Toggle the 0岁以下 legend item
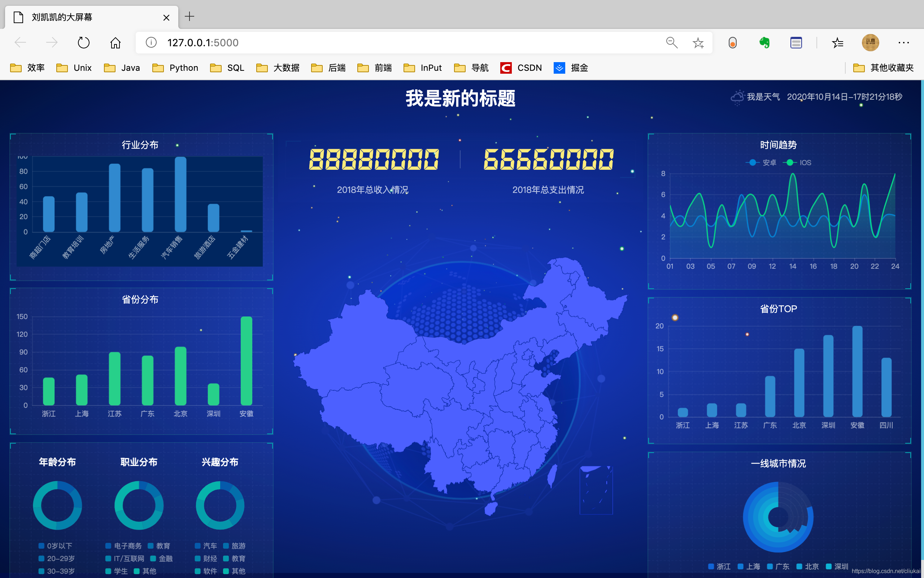 click(x=56, y=546)
